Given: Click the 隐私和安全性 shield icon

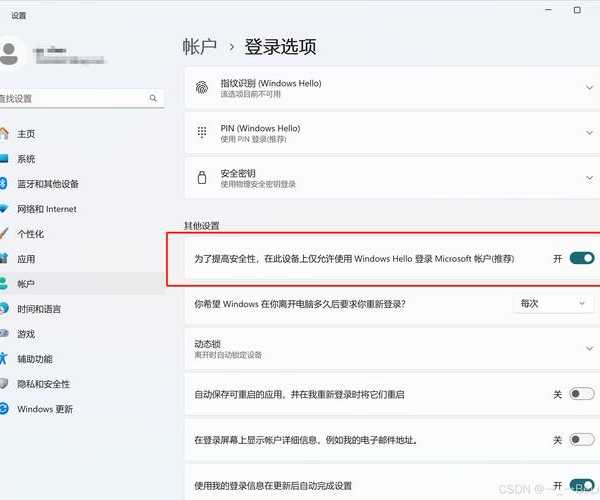Looking at the screenshot, I should pyautogui.click(x=4, y=384).
